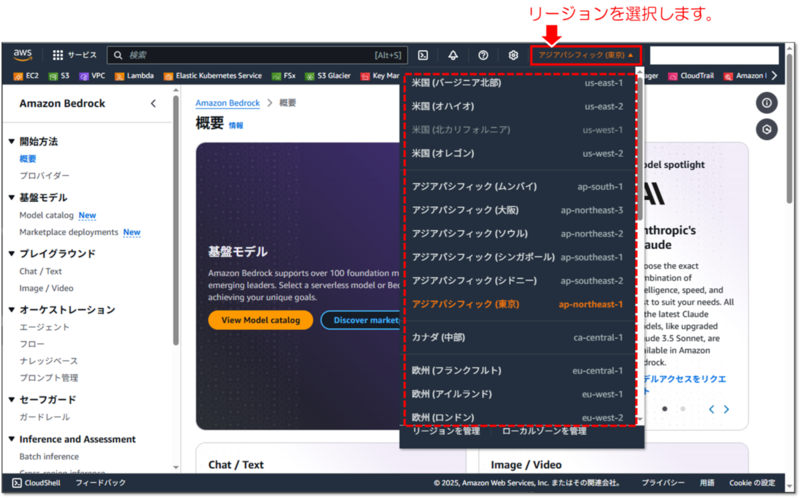Viewport: 800px width, 498px height.
Task: Open the EC2 favorites shortcut
Action: pos(26,76)
